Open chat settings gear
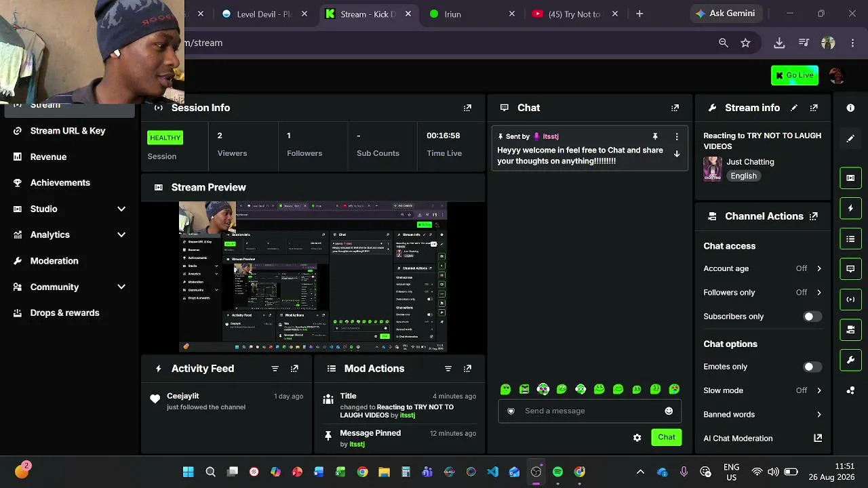Screen dimensions: 868x488 (637, 438)
